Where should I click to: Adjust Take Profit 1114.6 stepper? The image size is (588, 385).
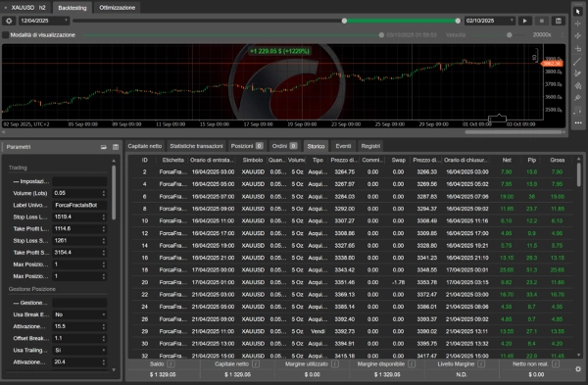pos(104,228)
